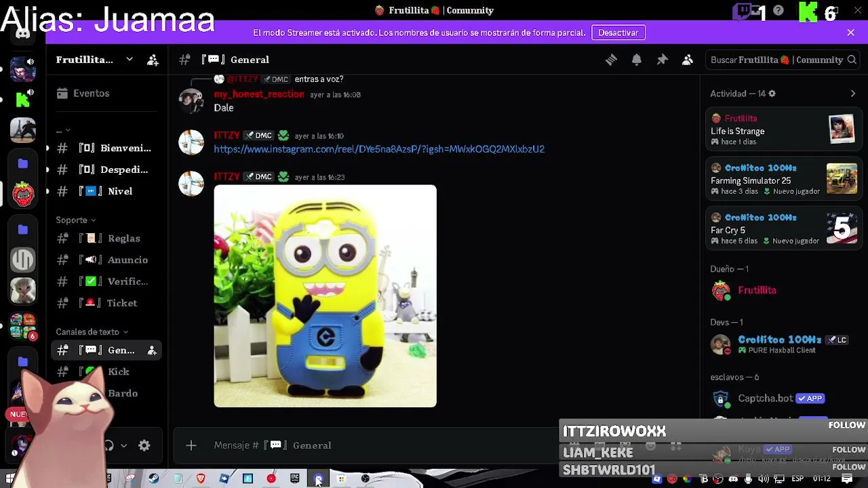This screenshot has width=868, height=488.
Task: Open the grey circular logo server icon
Action: [23, 260]
